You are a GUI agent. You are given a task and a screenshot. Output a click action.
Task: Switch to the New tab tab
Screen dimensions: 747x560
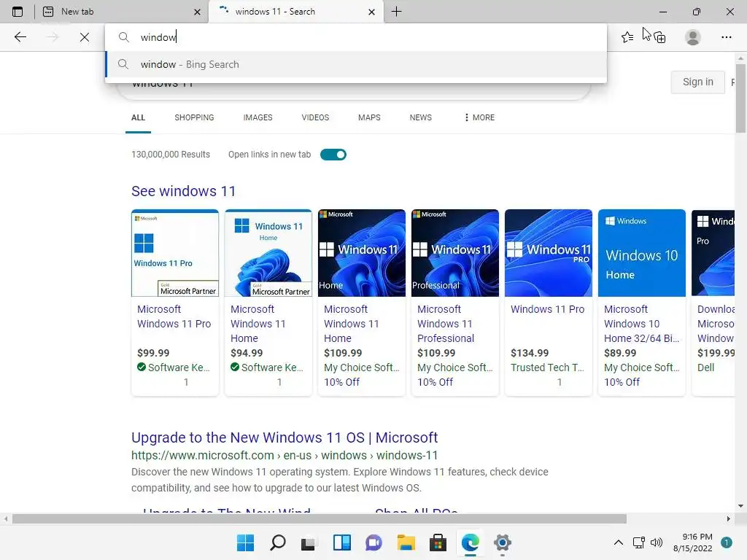point(122,12)
